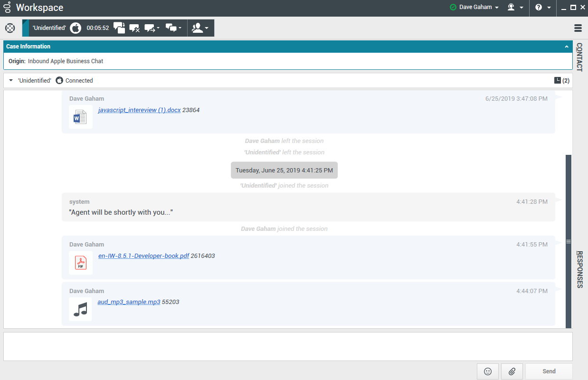Screen dimensions: 588x380
Task: Click the chat transcript transfer icon with folder
Action: pos(119,28)
